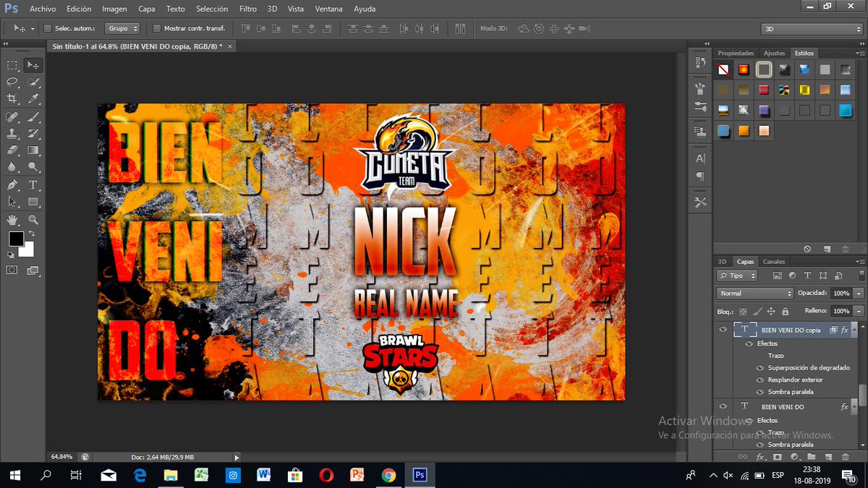The width and height of the screenshot is (868, 488).
Task: Select the Hand tool
Action: [x=12, y=220]
